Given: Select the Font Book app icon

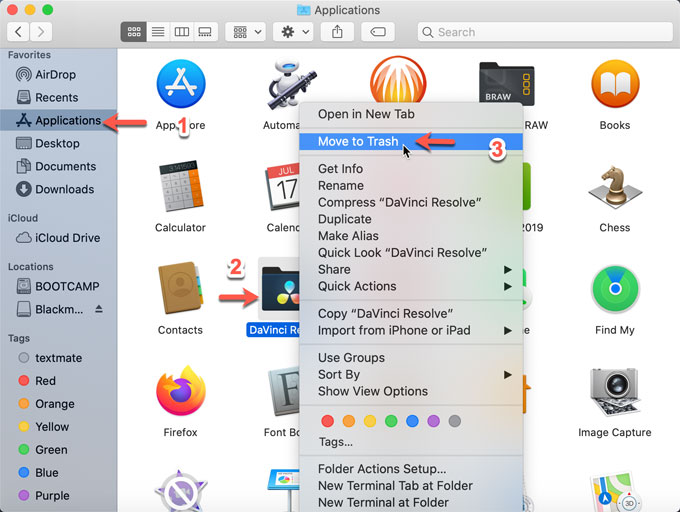Looking at the screenshot, I should [x=283, y=392].
